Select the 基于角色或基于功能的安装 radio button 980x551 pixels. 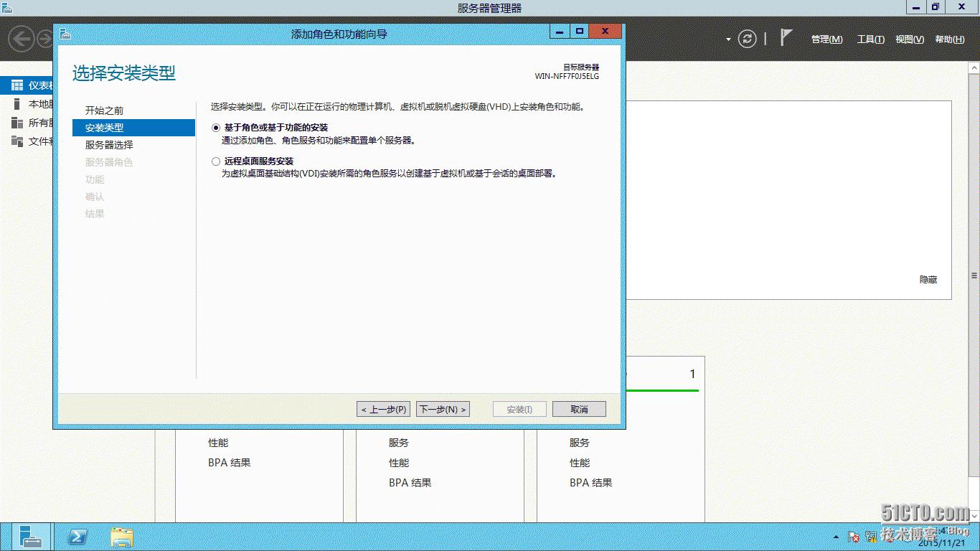click(x=215, y=127)
